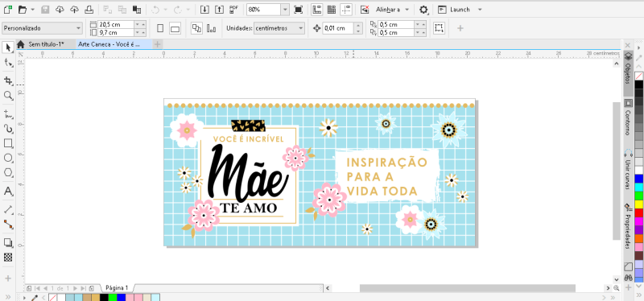Click the full-screen preview icon

299,9
